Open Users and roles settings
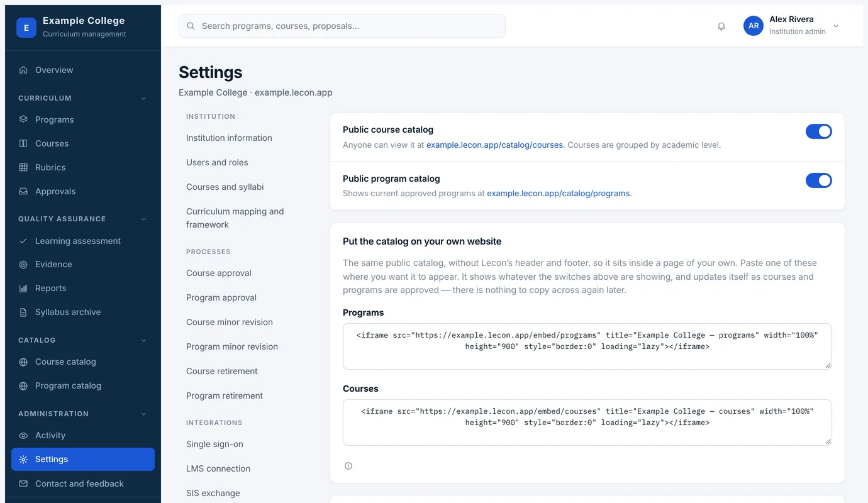 (217, 162)
